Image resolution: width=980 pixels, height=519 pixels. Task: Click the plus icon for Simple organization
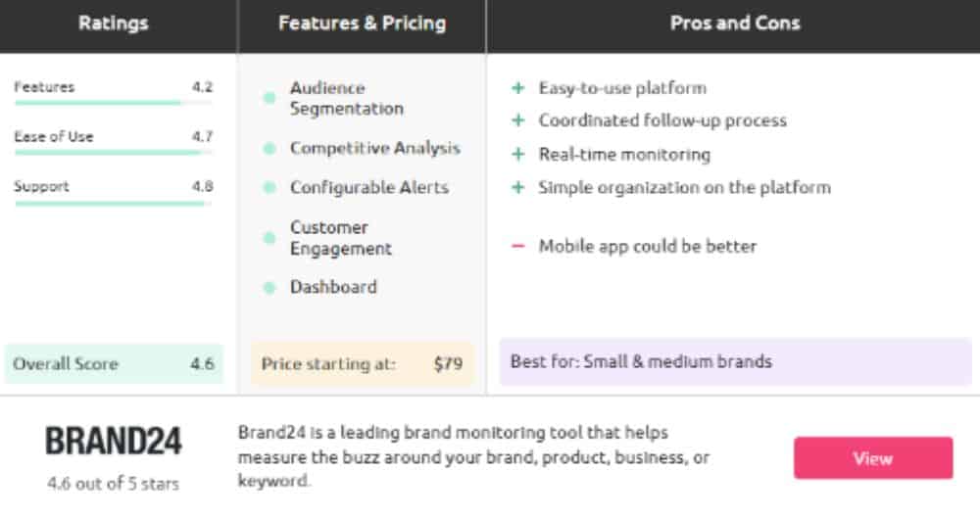pos(518,187)
